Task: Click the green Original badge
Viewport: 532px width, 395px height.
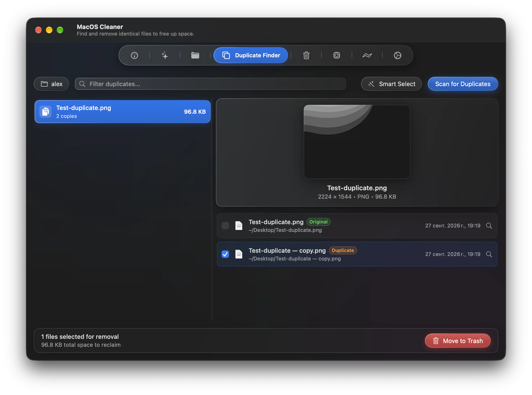Action: pyautogui.click(x=318, y=222)
